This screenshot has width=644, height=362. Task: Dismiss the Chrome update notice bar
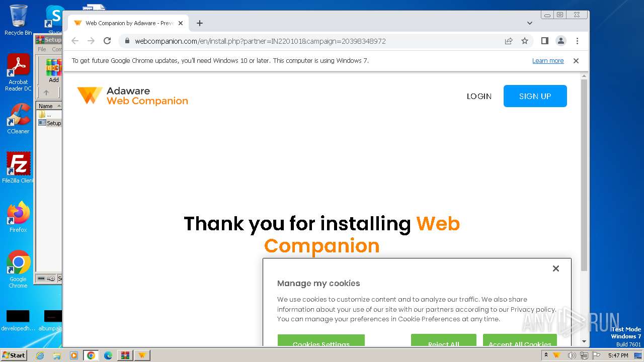[x=576, y=61]
